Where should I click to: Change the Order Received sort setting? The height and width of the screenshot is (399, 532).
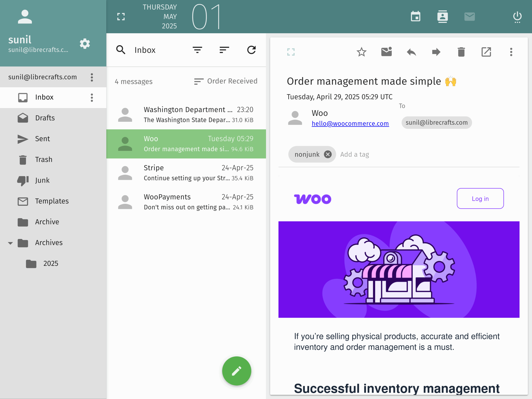point(226,81)
